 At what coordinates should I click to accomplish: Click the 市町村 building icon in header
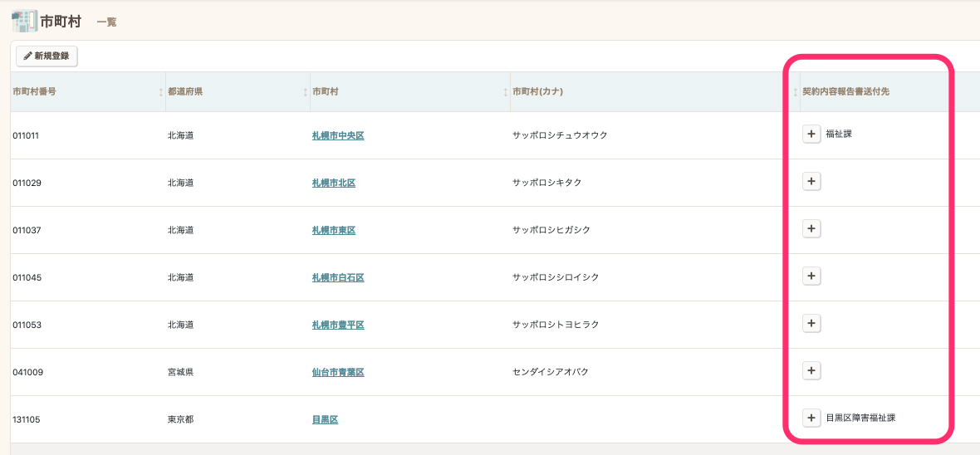(x=24, y=21)
